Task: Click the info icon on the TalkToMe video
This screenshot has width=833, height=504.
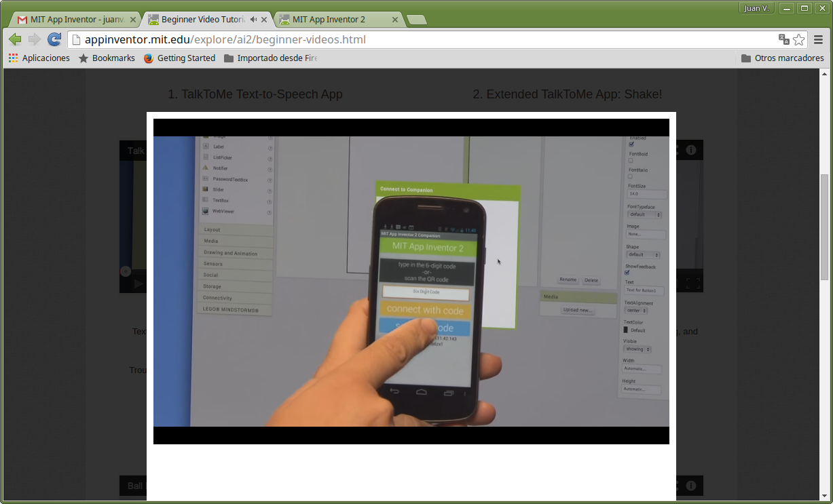Action: [690, 150]
